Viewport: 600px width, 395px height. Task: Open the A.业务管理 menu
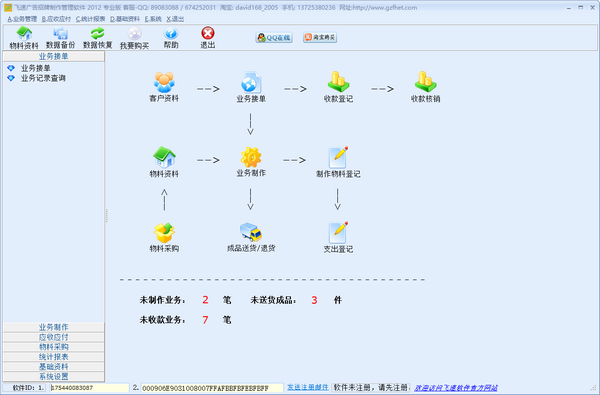coord(22,19)
